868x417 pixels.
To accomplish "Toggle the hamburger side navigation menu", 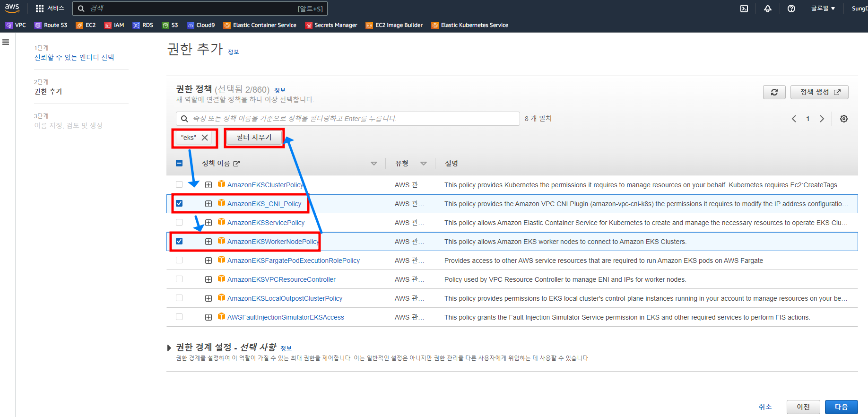I will (x=6, y=42).
